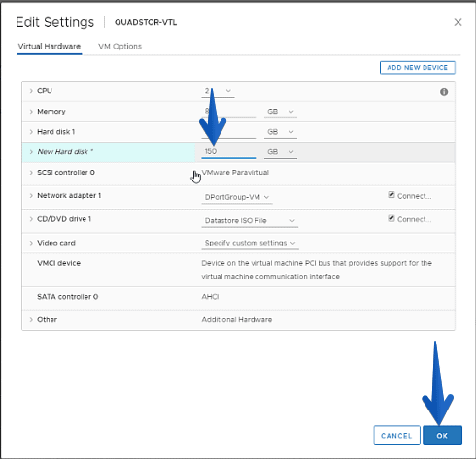Image resolution: width=476 pixels, height=459 pixels.
Task: Switch to the VM Options tab
Action: [x=119, y=47]
